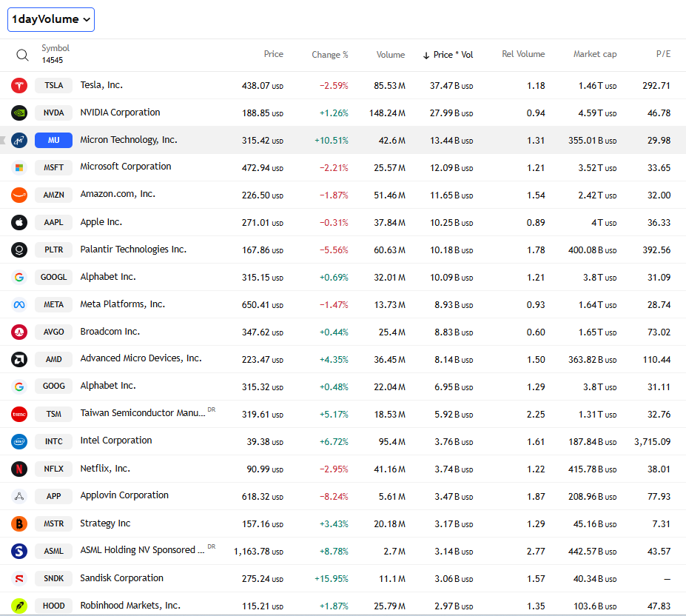Click the Broadcom logo icon
The image size is (686, 616).
(19, 332)
